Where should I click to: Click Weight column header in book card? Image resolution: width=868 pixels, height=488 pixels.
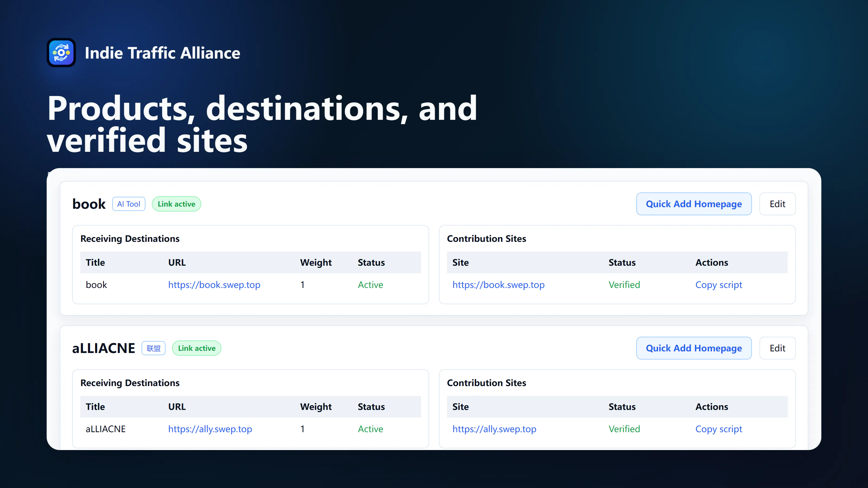click(x=316, y=262)
